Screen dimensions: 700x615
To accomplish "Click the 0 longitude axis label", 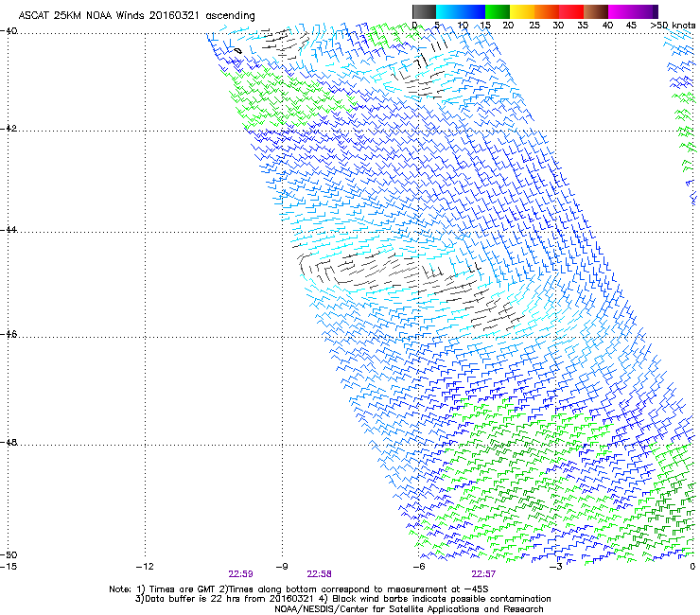I will [692, 567].
